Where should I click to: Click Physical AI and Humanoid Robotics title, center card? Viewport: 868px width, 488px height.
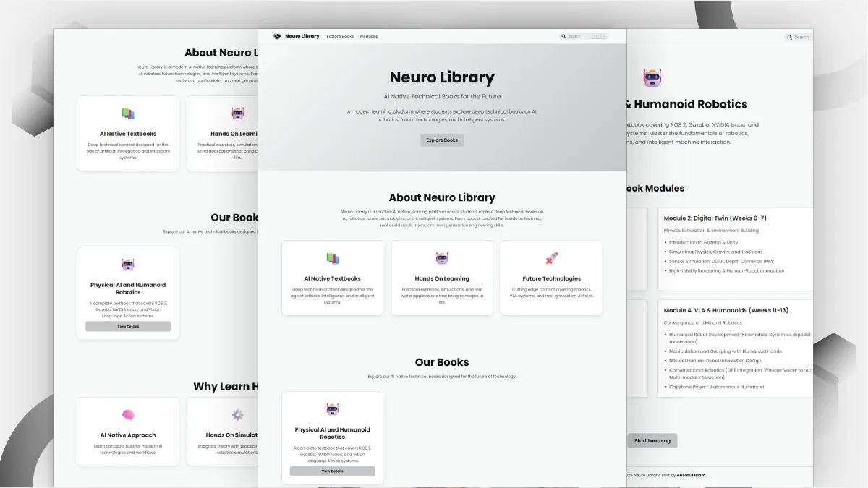coord(333,433)
